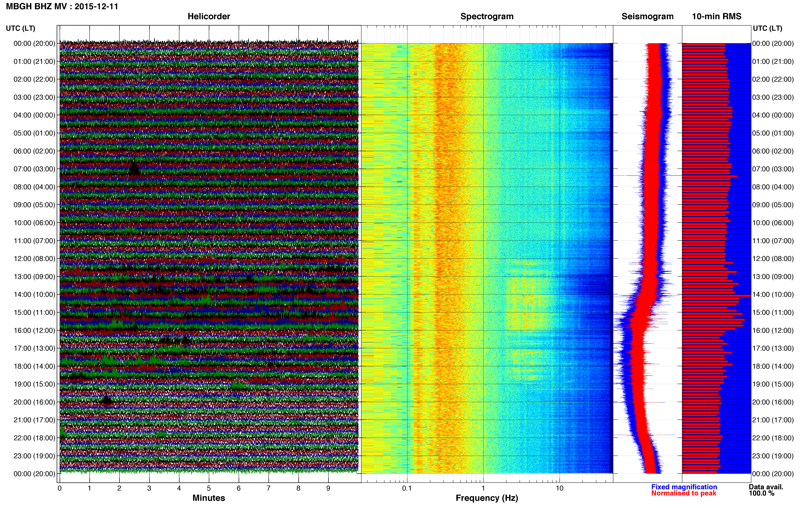Select left time label "09:00 (05:00)"
The image size is (812, 508).
[x=34, y=205]
